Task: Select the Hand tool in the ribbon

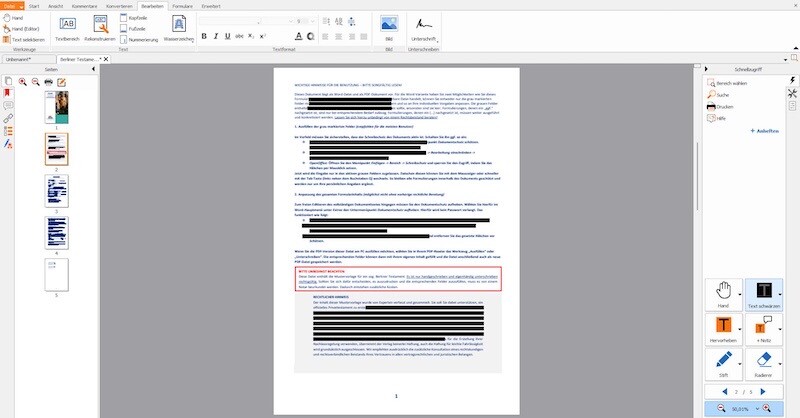Action: coord(13,18)
